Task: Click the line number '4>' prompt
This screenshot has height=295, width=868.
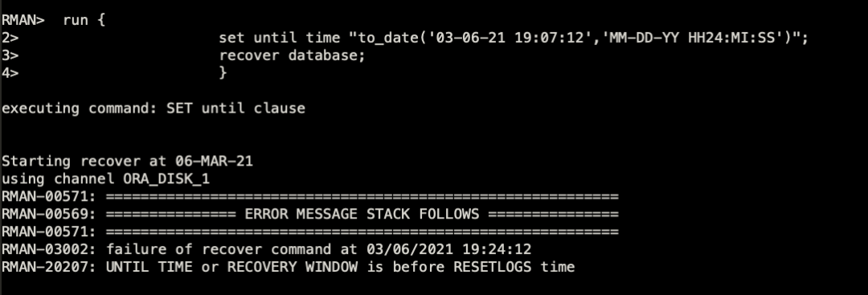Action: 10,72
